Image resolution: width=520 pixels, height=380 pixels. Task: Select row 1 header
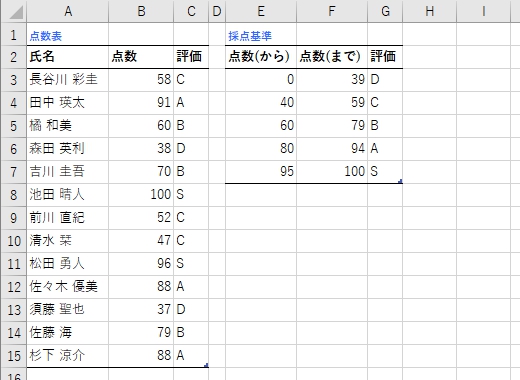[x=14, y=35]
